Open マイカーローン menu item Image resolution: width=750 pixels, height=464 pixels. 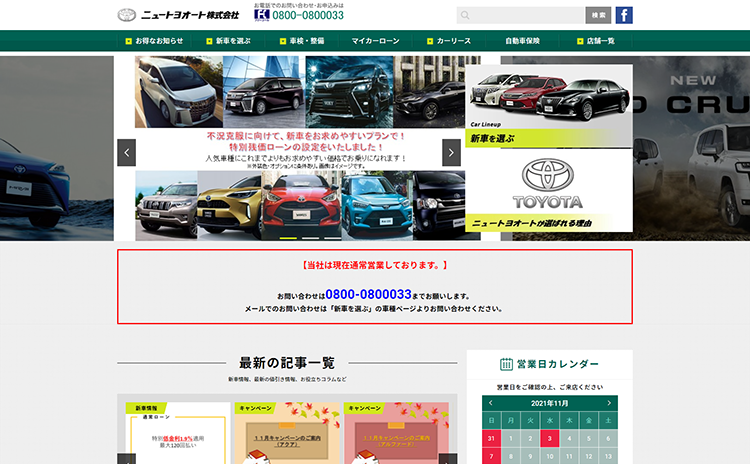click(x=375, y=41)
